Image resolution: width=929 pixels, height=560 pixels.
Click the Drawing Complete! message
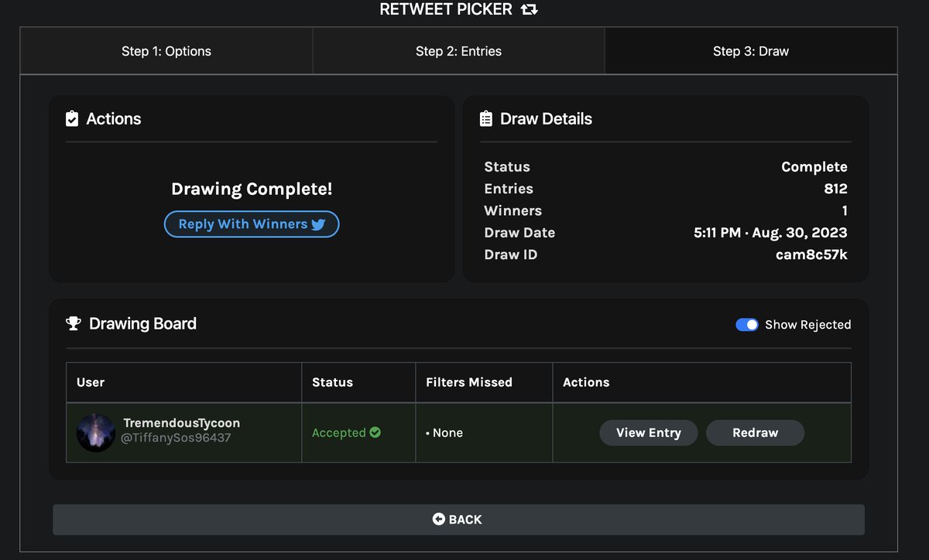pos(252,190)
